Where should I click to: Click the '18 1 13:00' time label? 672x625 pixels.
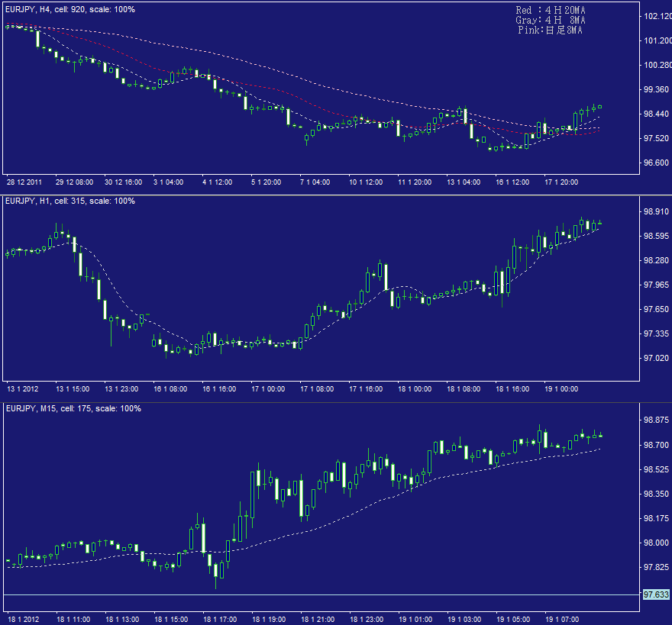[123, 620]
